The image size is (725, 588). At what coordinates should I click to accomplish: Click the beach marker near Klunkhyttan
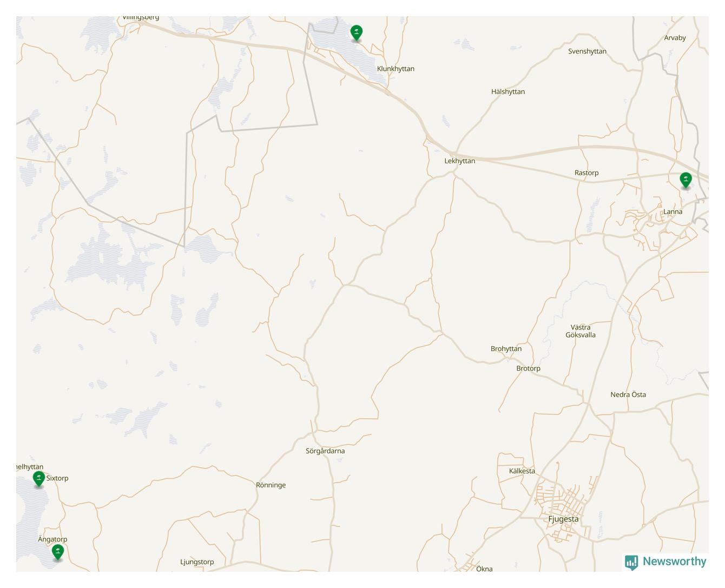tap(356, 33)
